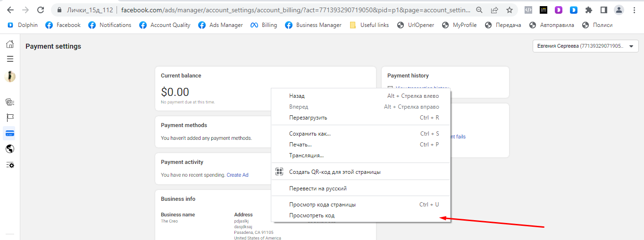644x240 pixels.
Task: Bookmark this page with the star icon
Action: 510,10
